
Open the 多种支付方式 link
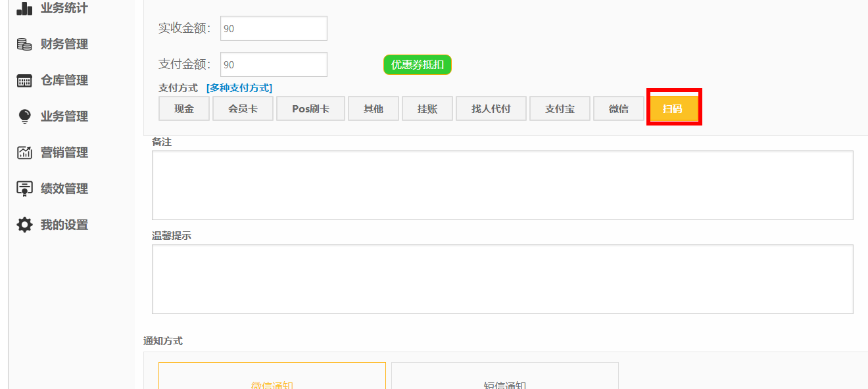[x=239, y=88]
